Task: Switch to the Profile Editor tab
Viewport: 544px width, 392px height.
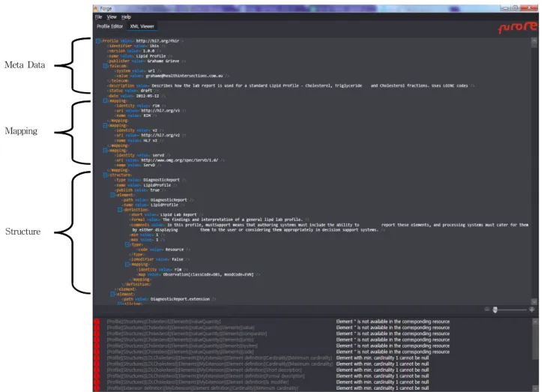Action: click(109, 26)
